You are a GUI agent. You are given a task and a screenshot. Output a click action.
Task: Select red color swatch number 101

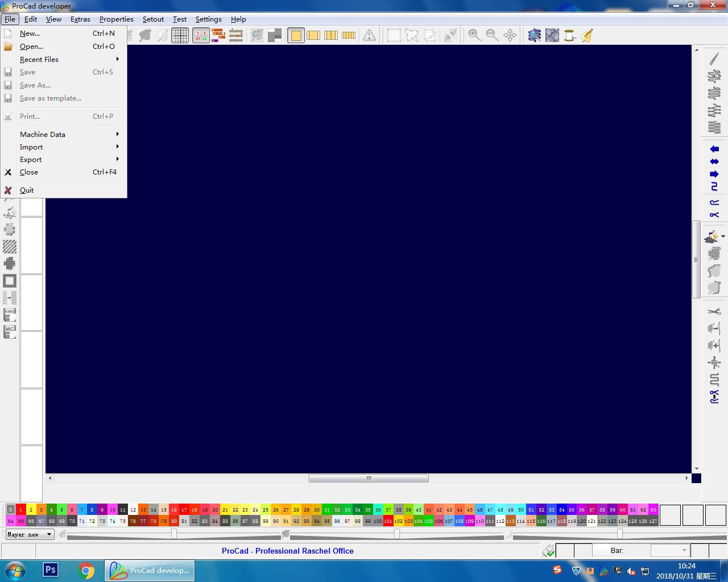click(388, 521)
